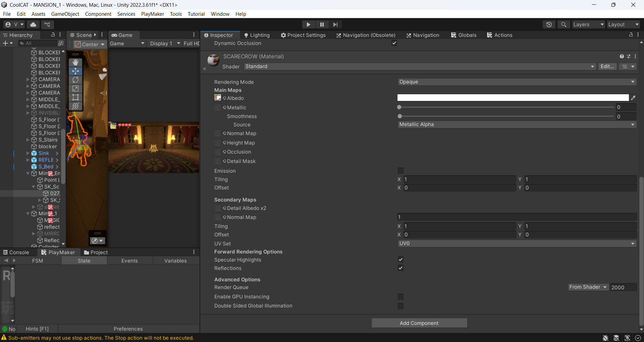644x342 pixels.
Task: Click the Edit... button for the shader
Action: tap(608, 66)
